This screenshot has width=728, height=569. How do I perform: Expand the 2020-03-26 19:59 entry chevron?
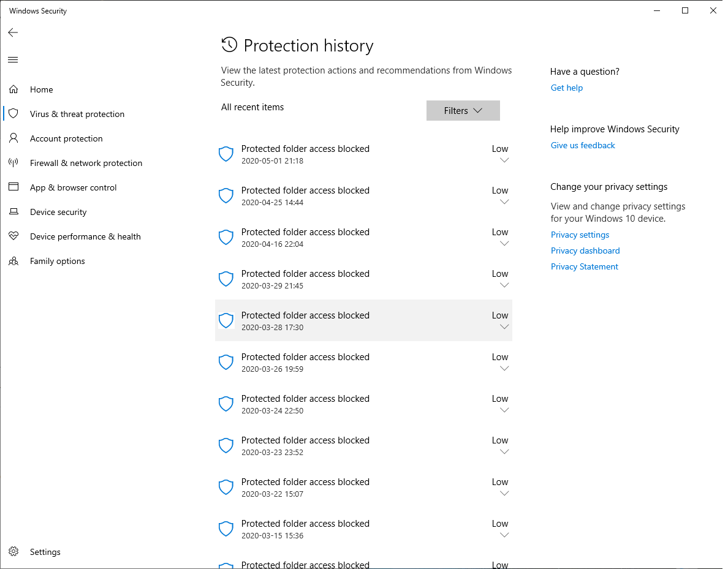[x=504, y=369]
